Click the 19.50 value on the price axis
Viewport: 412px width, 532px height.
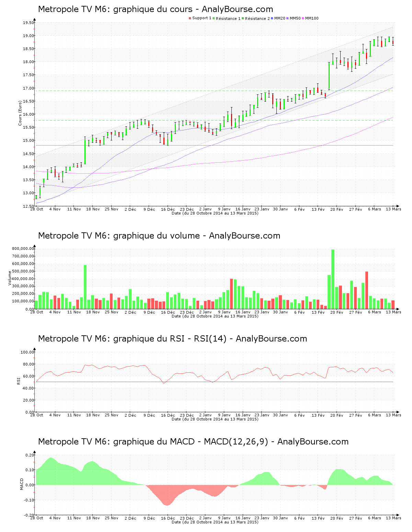28,23
